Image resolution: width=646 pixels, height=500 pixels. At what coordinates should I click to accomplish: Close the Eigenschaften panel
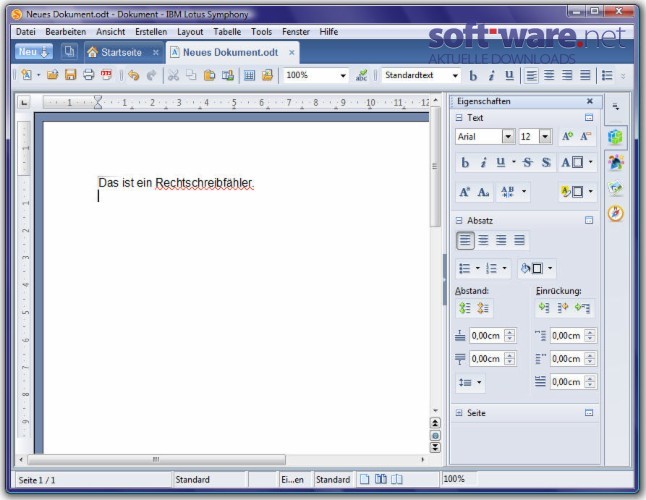590,101
